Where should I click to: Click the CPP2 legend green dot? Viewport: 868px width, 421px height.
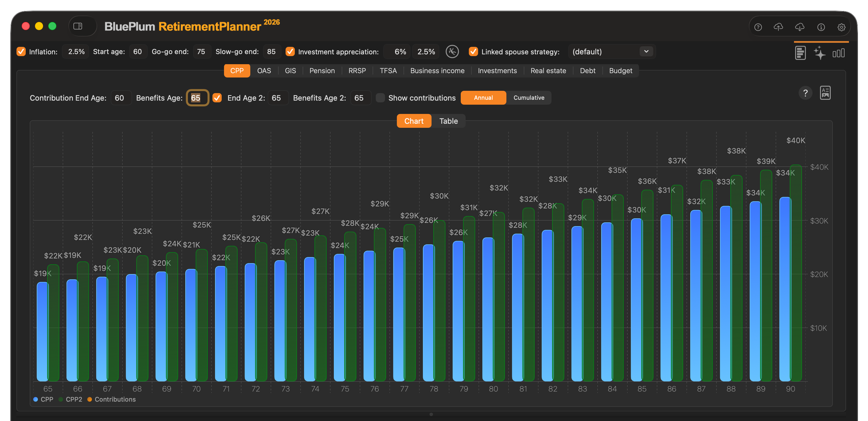(61, 399)
